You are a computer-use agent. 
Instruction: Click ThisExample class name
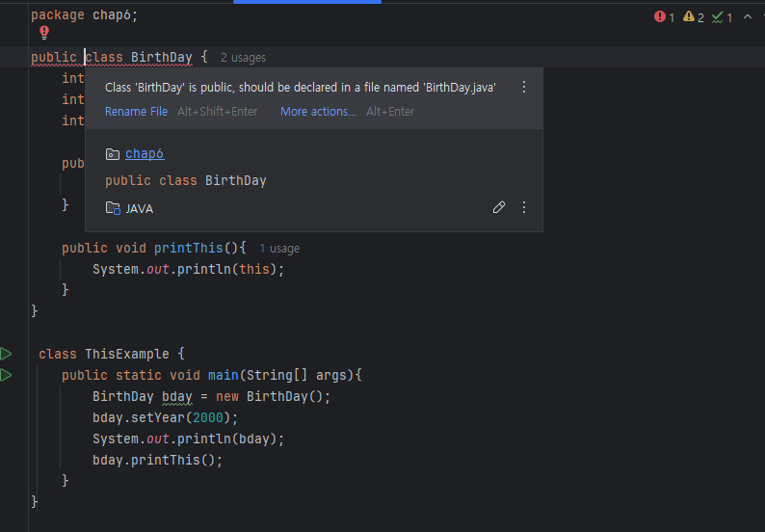coord(127,354)
